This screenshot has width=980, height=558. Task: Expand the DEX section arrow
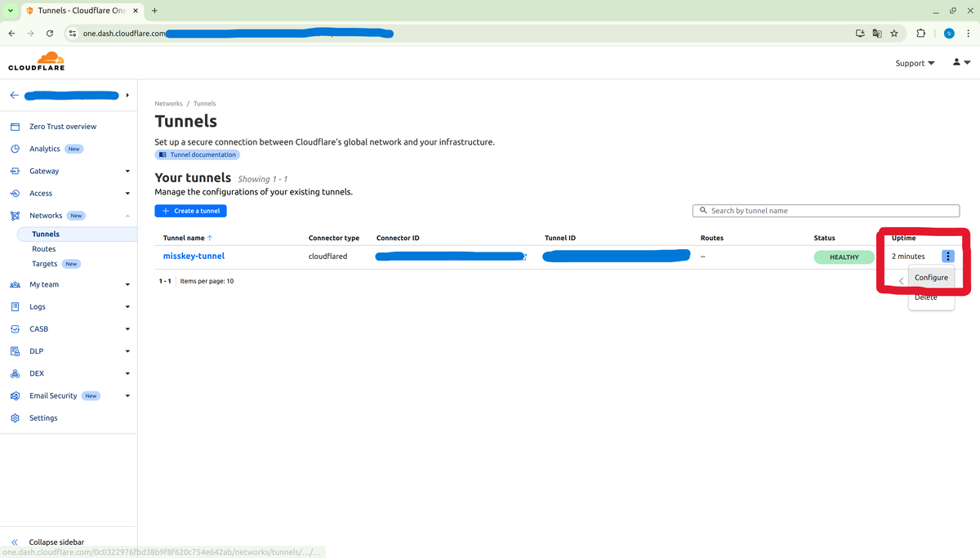click(127, 373)
